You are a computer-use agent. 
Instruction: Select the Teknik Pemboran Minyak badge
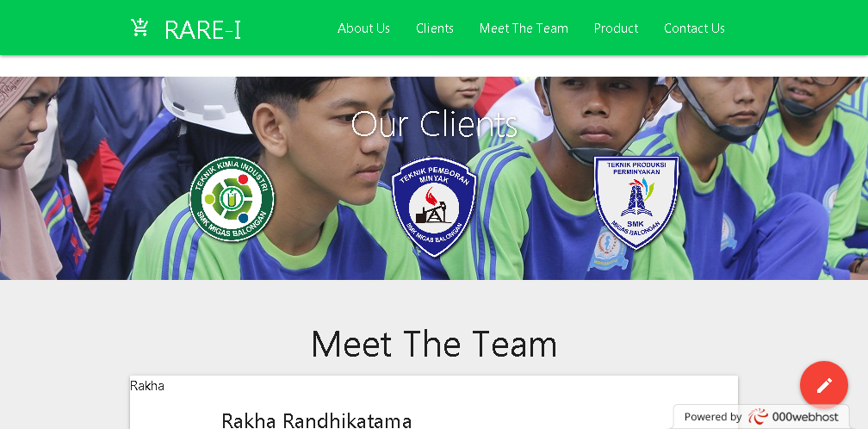(x=434, y=207)
